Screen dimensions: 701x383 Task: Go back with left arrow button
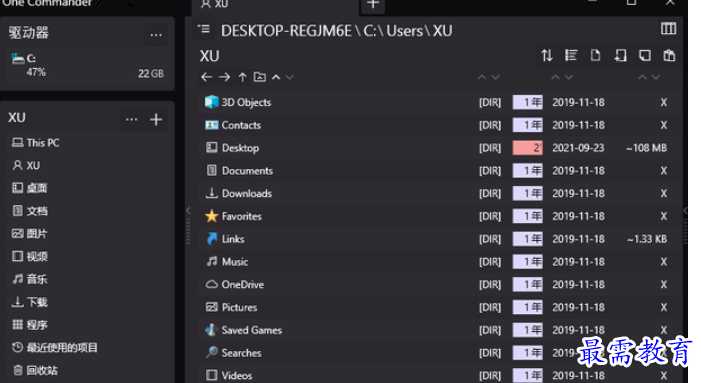pyautogui.click(x=206, y=77)
